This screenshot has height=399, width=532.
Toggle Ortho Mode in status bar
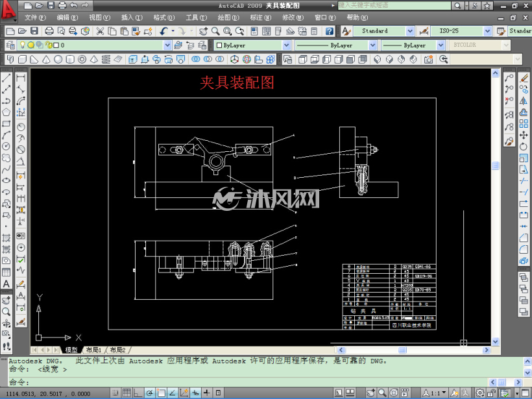click(138, 393)
